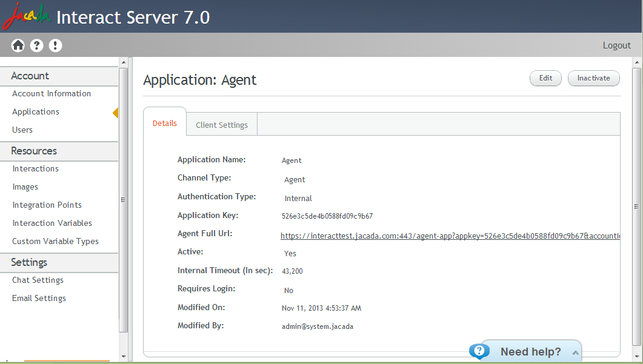Click the Jacada logo

click(27, 16)
